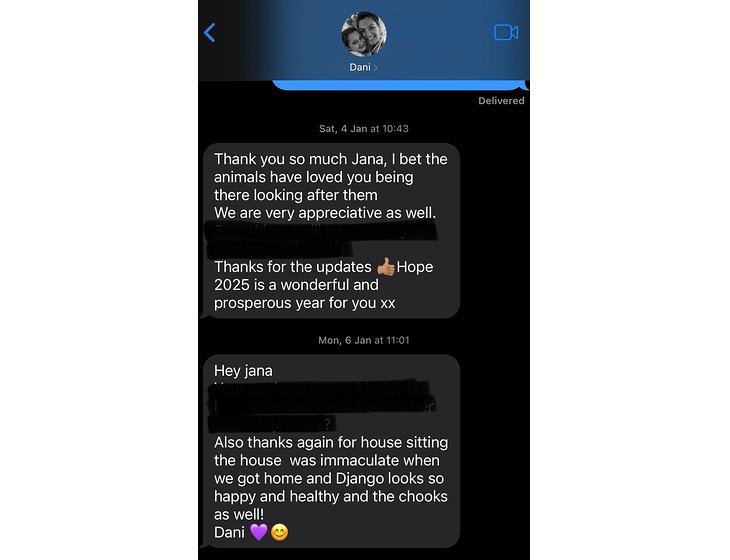This screenshot has width=730, height=560.
Task: Start a FaceTime video call
Action: pos(506,33)
